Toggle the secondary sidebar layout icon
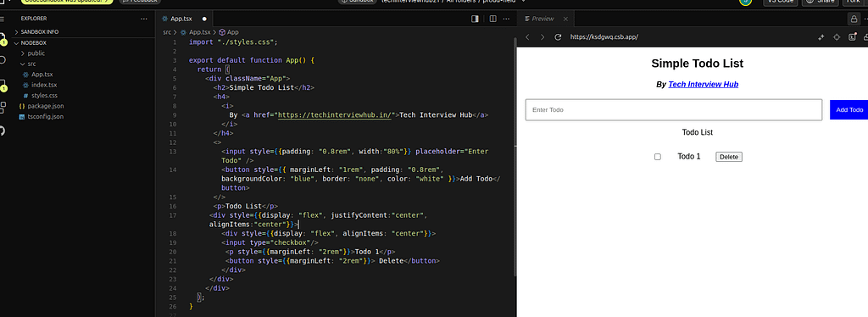Image resolution: width=868 pixels, height=317 pixels. (x=475, y=19)
